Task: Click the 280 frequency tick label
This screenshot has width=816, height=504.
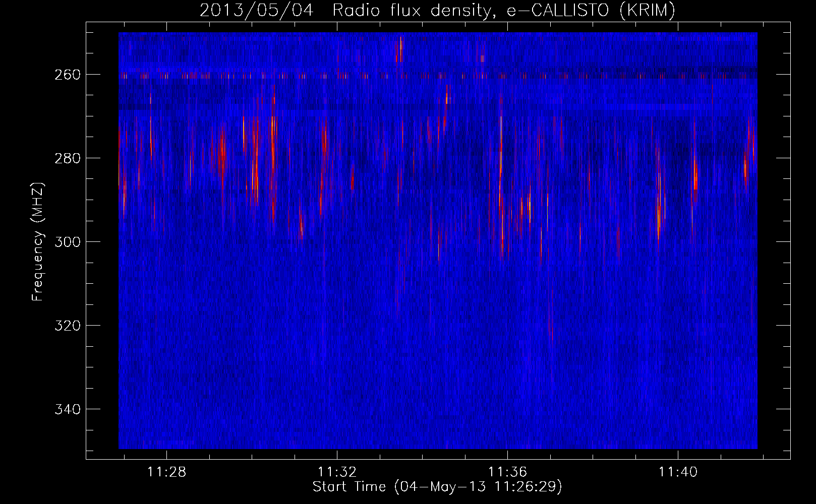Action: (x=67, y=158)
